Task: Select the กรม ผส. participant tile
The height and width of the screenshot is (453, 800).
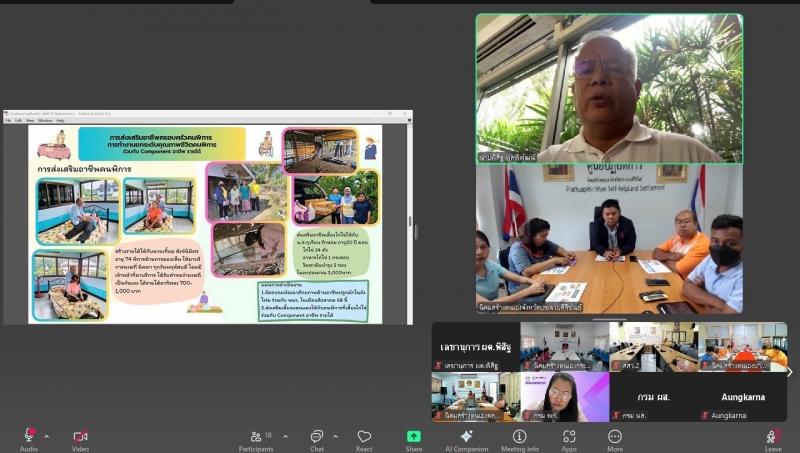Action: [654, 397]
